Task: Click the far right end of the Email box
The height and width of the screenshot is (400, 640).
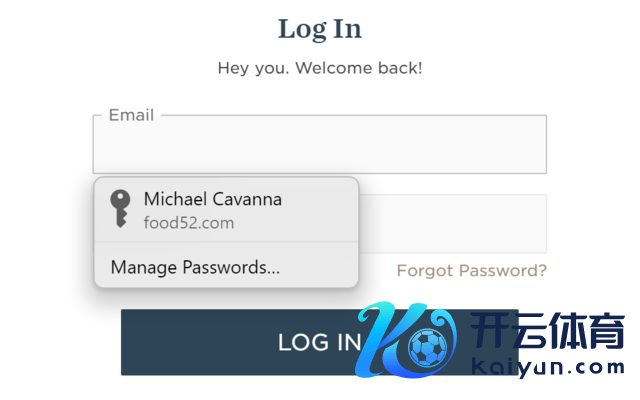Action: click(539, 144)
